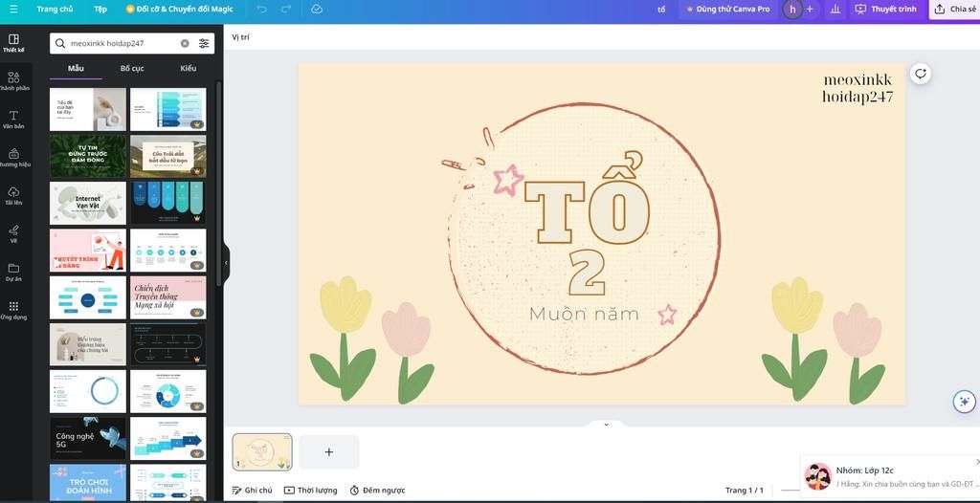Clear the search field with X icon

pos(185,43)
